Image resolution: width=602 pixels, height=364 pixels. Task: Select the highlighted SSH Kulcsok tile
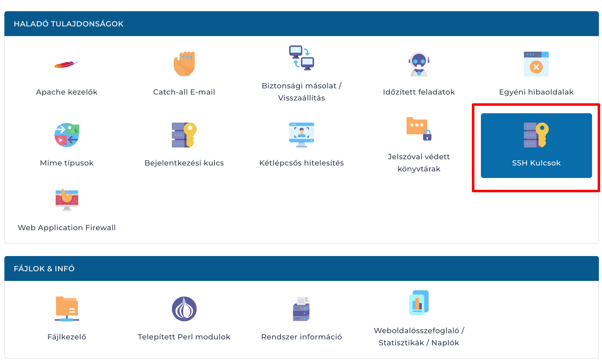[x=536, y=146]
